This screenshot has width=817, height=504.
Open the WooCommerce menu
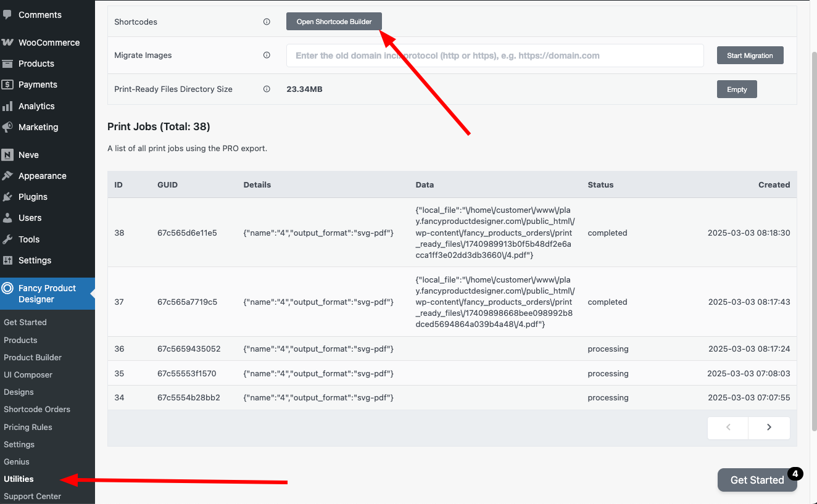point(48,43)
